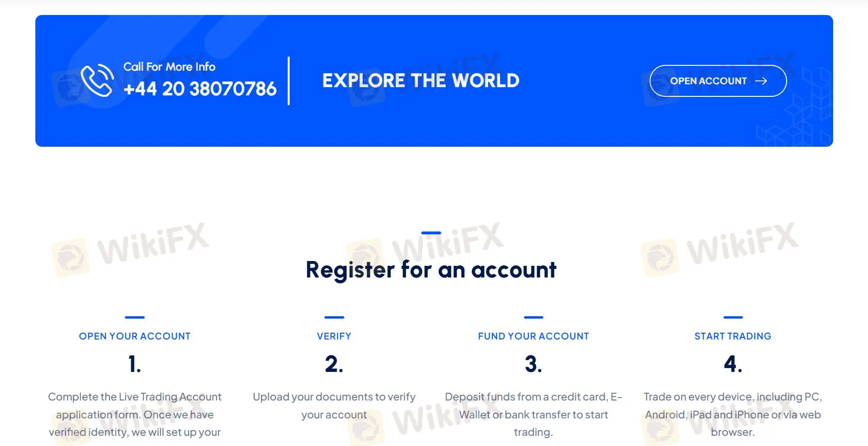Select the EXPLORE THE WORLD banner heading
Image resolution: width=868 pixels, height=446 pixels.
click(420, 81)
